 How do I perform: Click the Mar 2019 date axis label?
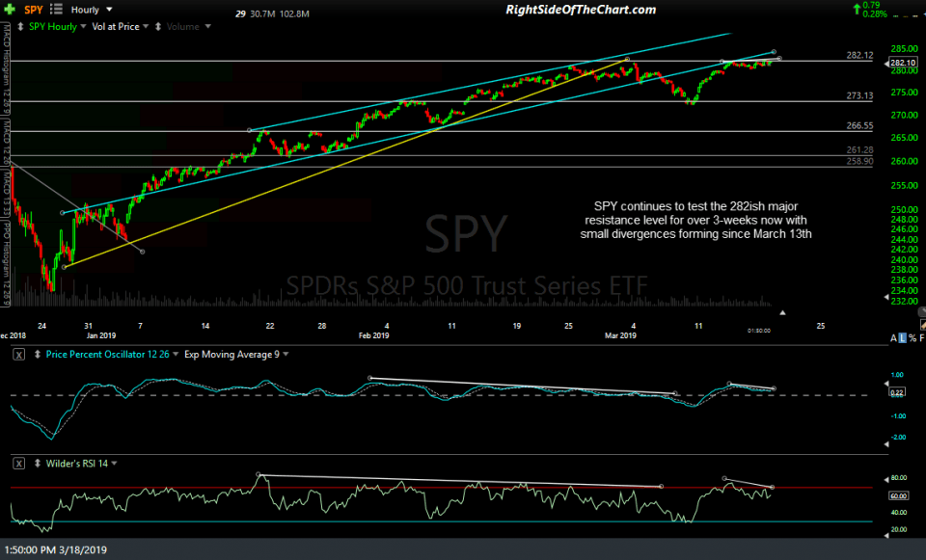[620, 335]
